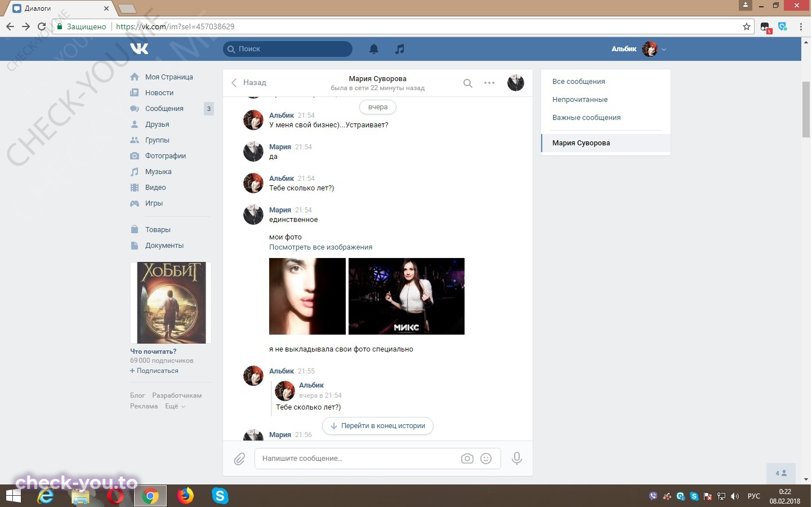This screenshot has height=507, width=812.
Task: Select Мария Суворова tab in right panel
Action: 606,143
